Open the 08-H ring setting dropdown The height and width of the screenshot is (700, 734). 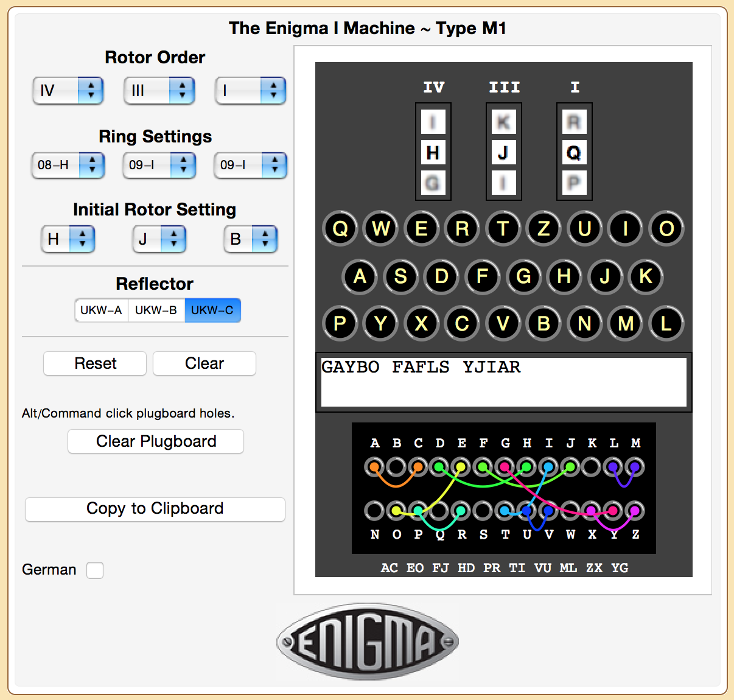(68, 165)
